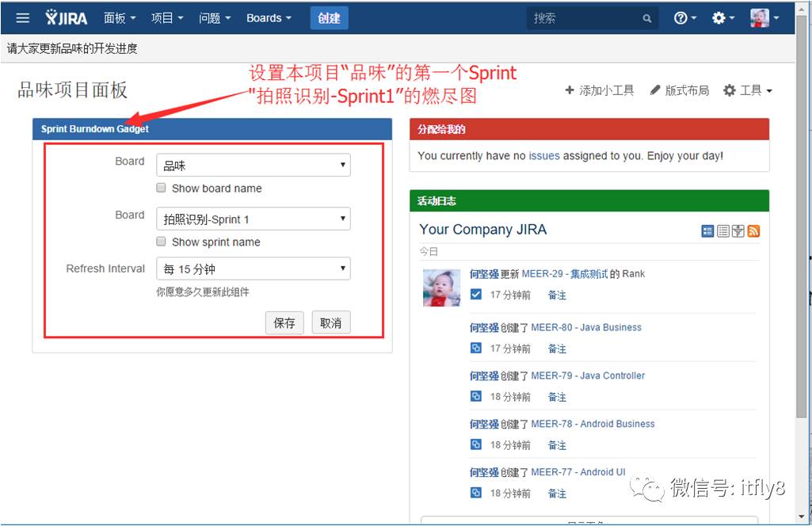Image resolution: width=812 pixels, height=526 pixels.
Task: Switch activity stream to list view icon
Action: click(723, 231)
